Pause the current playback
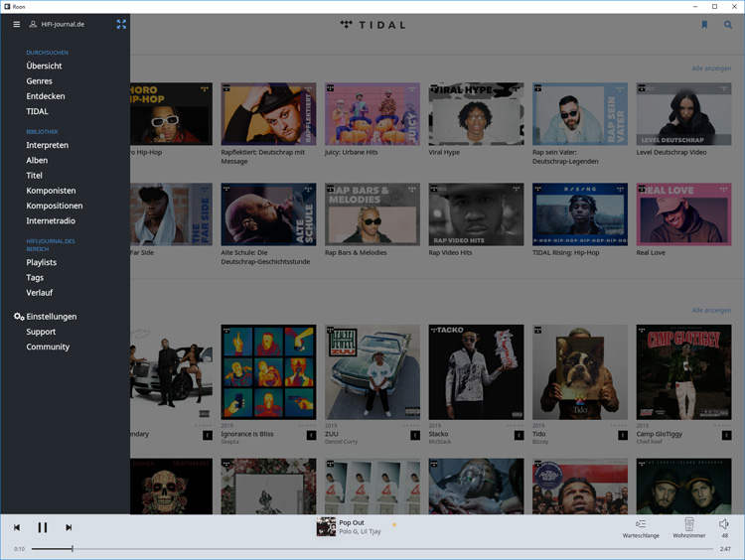Viewport: 745px width, 560px height. pyautogui.click(x=43, y=527)
